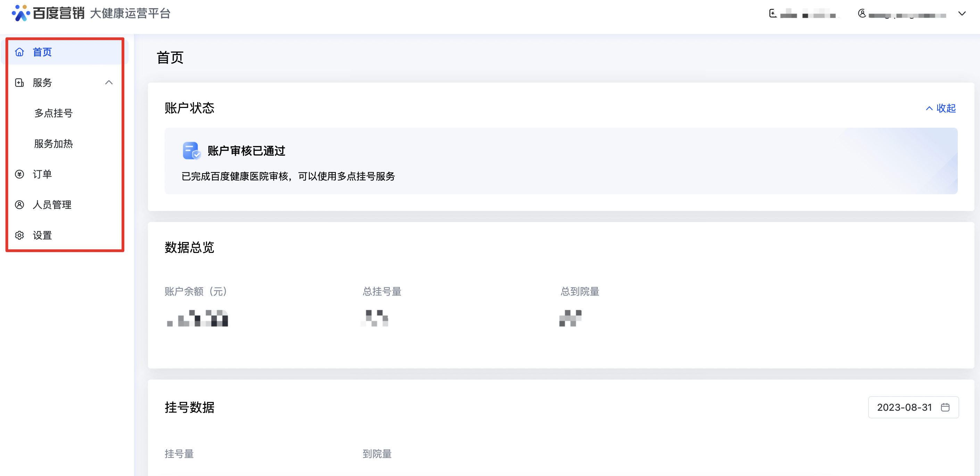Click the 设置 gear icon
Image resolution: width=980 pixels, height=476 pixels.
(x=19, y=235)
